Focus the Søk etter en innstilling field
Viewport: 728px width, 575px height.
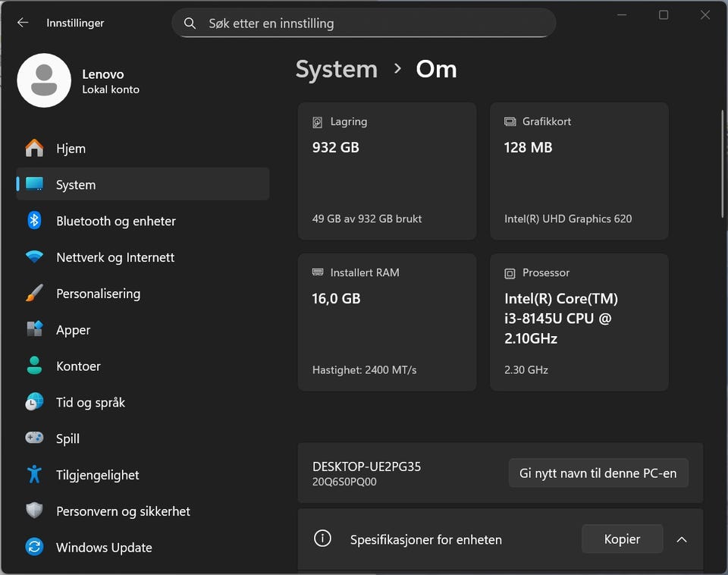pos(372,24)
